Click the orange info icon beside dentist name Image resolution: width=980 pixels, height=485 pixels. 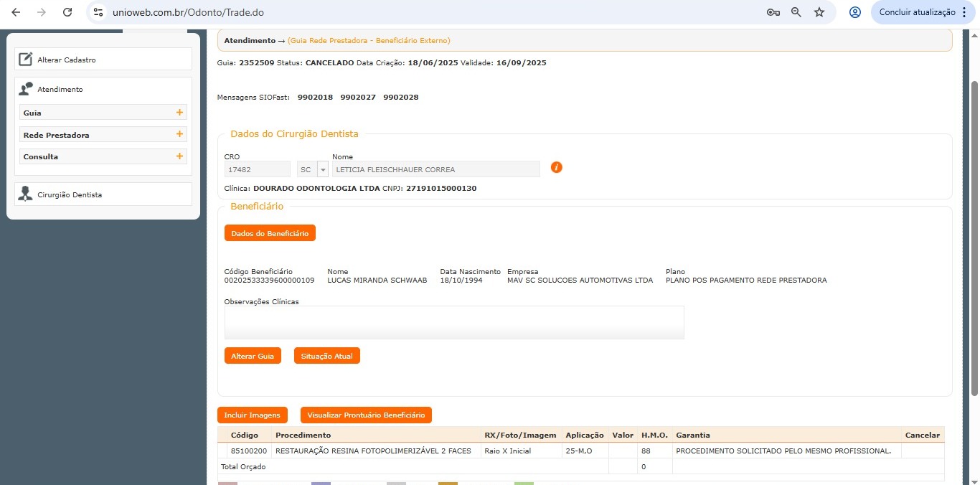556,167
